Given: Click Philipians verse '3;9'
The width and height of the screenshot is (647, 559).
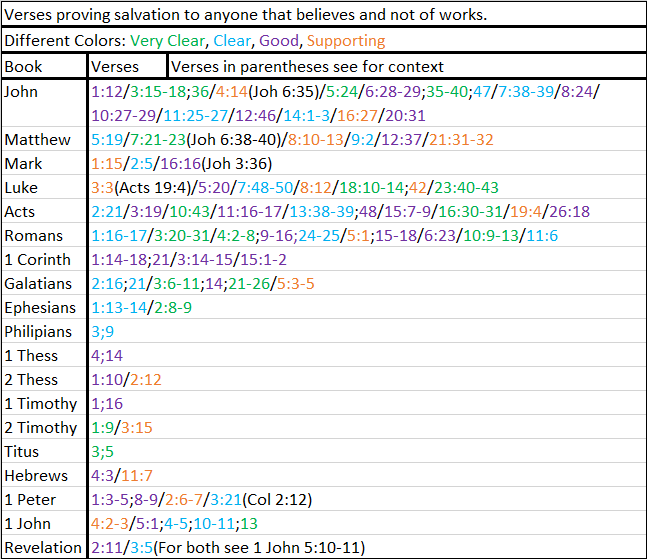Looking at the screenshot, I should 102,331.
